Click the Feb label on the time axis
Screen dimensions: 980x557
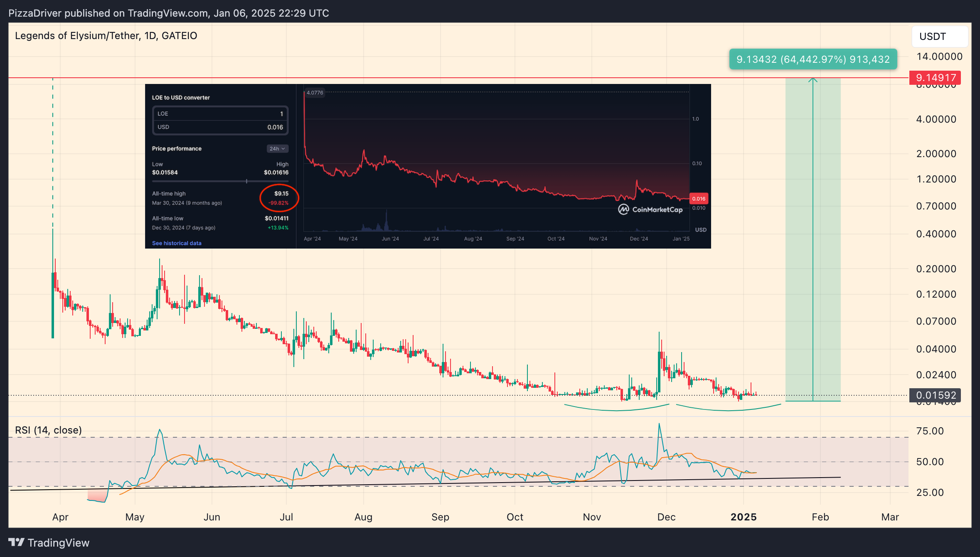point(820,517)
